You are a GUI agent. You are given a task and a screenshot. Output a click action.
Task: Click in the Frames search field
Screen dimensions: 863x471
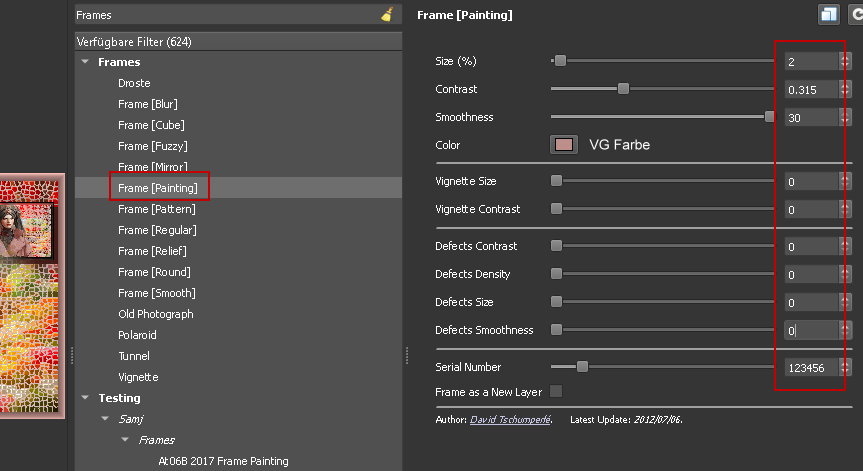point(225,15)
